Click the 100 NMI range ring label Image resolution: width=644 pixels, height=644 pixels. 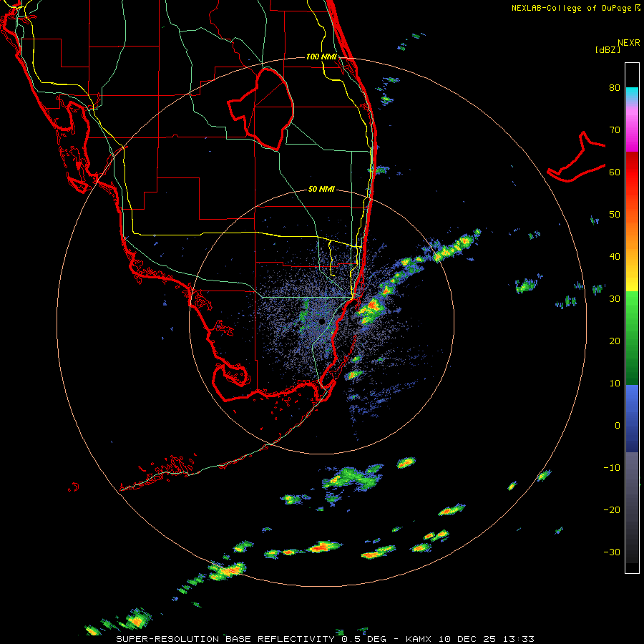click(321, 57)
